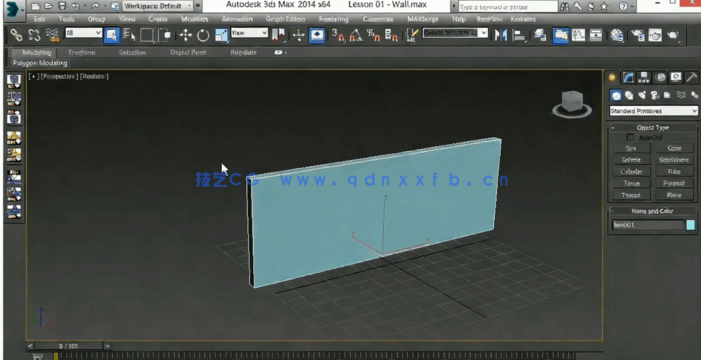701x360 pixels.
Task: Click the Plane primitive button
Action: point(674,195)
